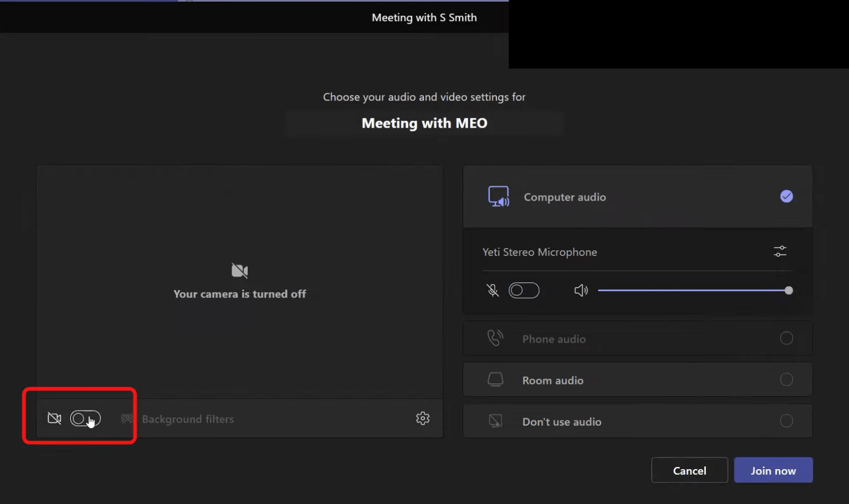Unmute the microphone toggle
This screenshot has width=849, height=504.
523,290
